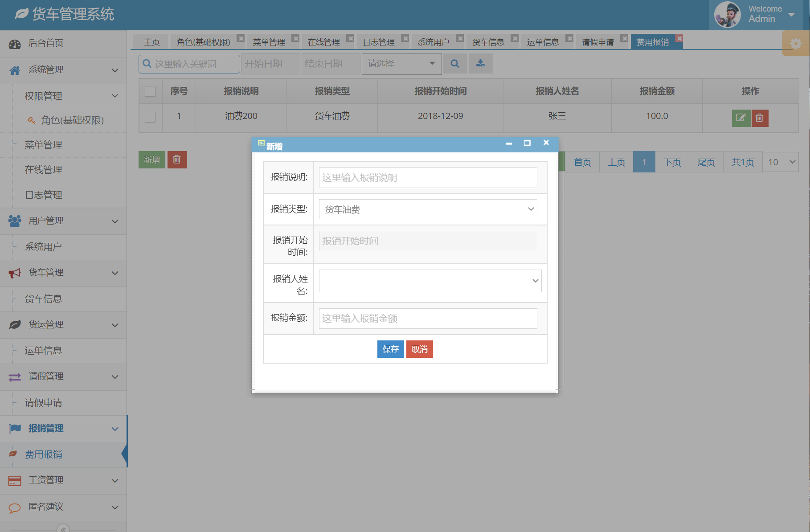Click the delete icon for the 油费200 row

click(x=760, y=118)
